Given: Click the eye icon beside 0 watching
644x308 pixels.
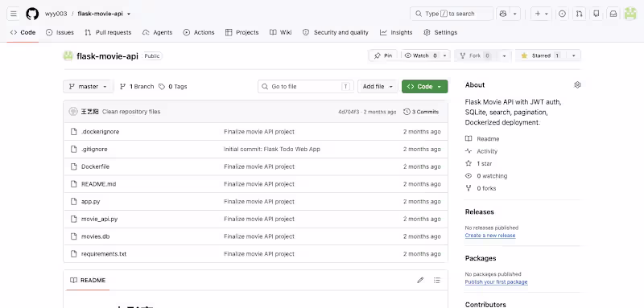Looking at the screenshot, I should [x=469, y=175].
